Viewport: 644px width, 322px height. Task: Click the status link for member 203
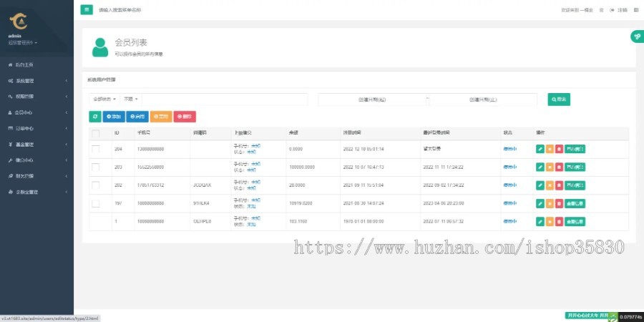(510, 167)
